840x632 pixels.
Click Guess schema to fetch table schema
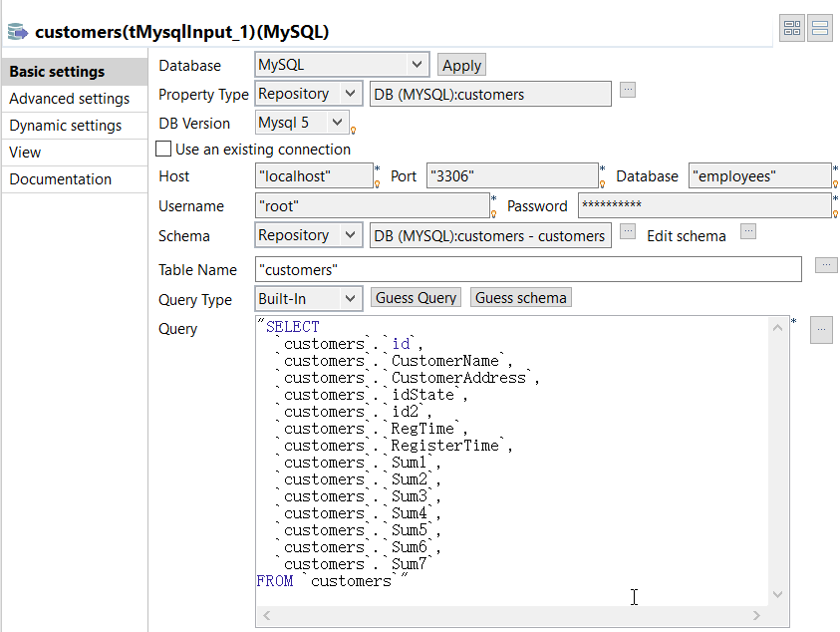click(520, 297)
